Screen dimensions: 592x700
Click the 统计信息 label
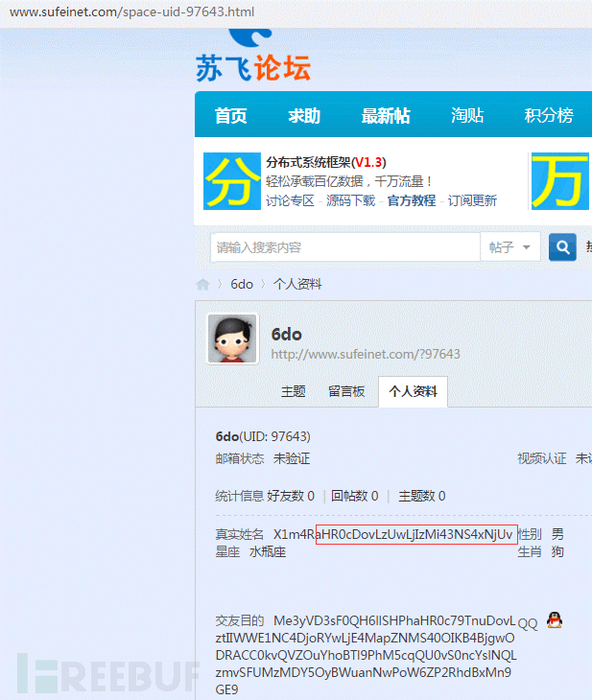pos(240,496)
